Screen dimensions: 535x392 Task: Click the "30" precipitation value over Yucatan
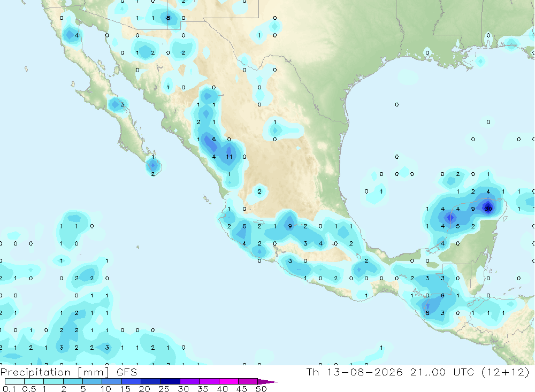[x=488, y=209]
